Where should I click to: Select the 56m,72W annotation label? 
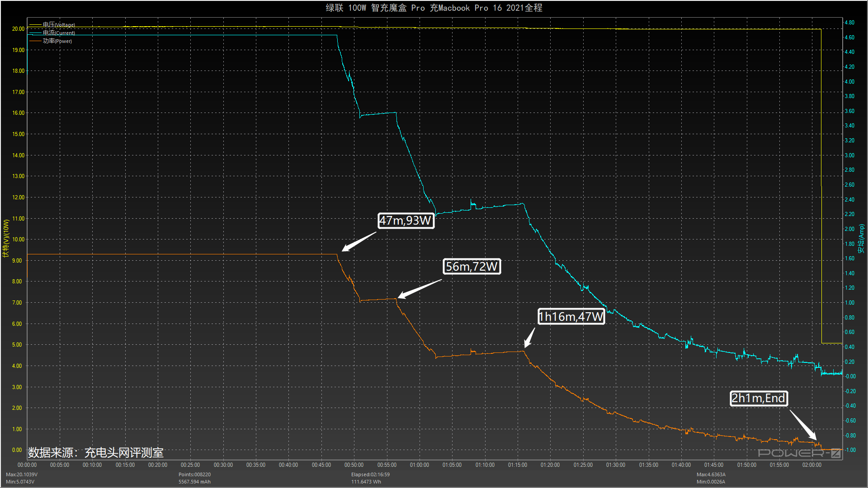[472, 267]
